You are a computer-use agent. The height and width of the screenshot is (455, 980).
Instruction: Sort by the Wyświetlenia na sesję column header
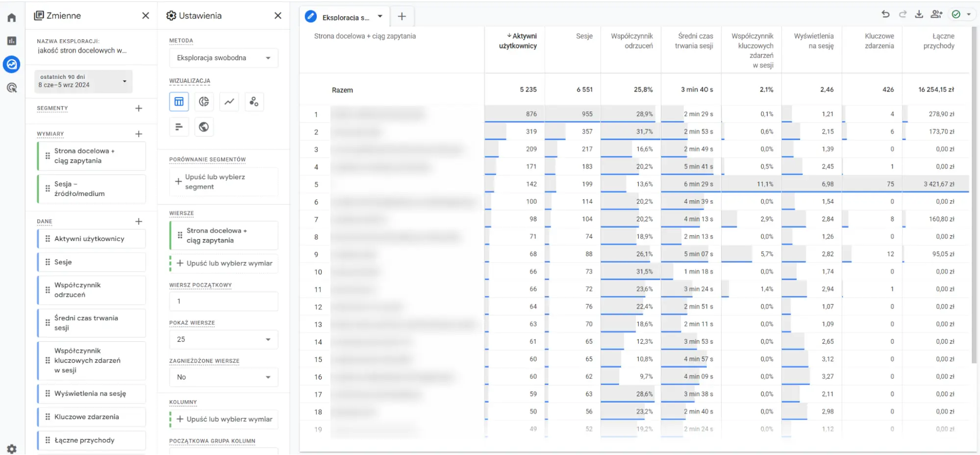(x=814, y=41)
